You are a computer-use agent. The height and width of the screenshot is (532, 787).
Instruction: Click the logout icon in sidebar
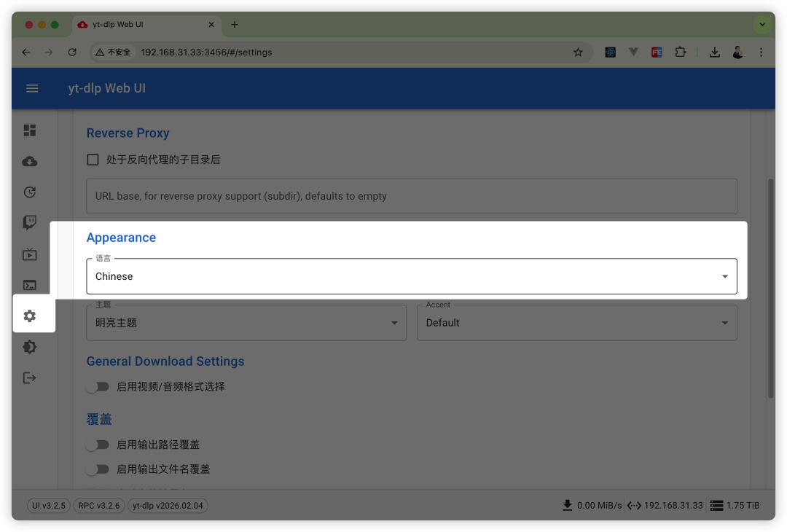[30, 378]
